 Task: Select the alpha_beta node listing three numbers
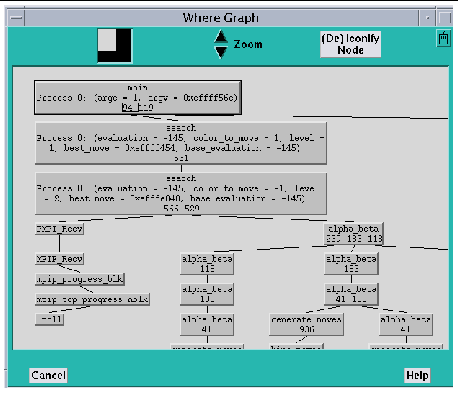(354, 234)
